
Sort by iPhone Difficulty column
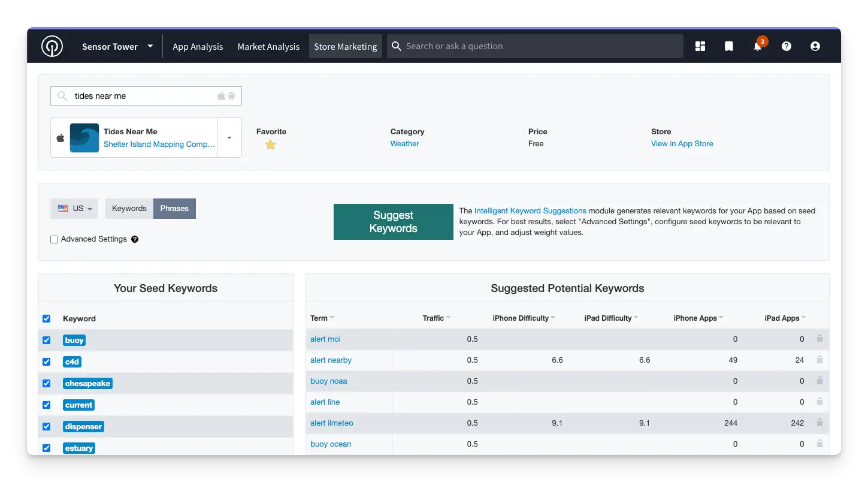pyautogui.click(x=524, y=318)
